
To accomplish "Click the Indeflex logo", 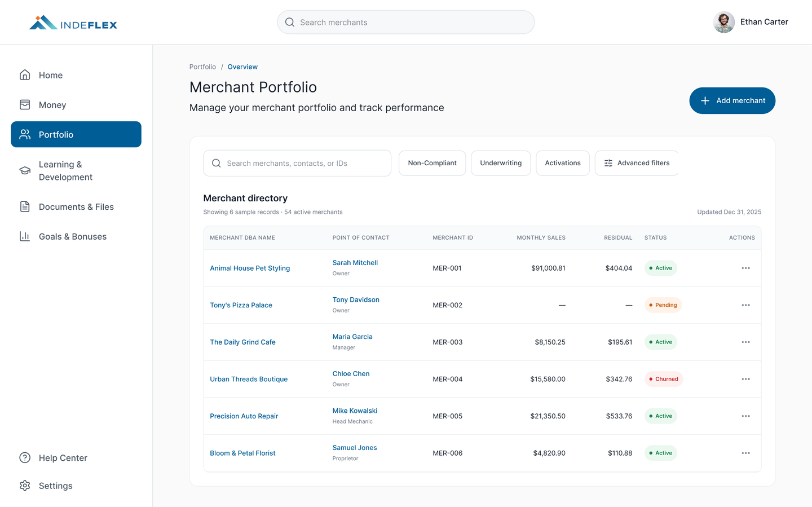I will (73, 23).
